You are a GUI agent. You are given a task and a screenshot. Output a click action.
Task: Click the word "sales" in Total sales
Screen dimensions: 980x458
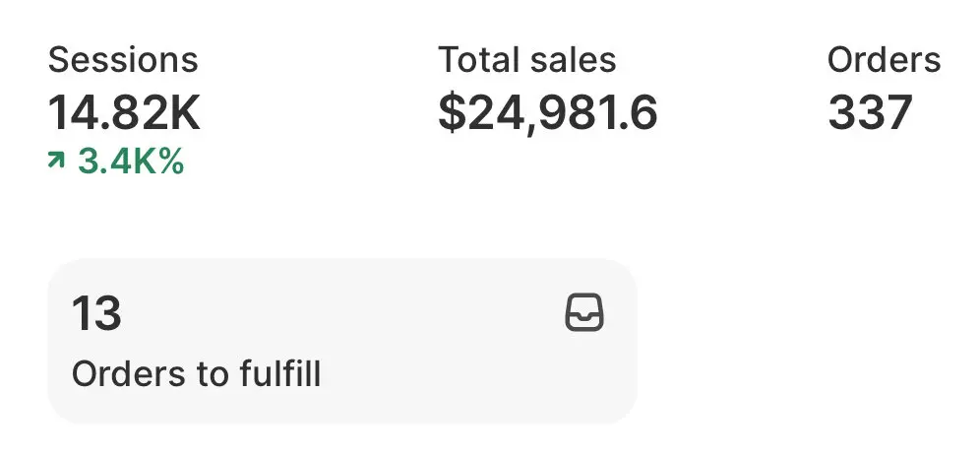click(x=573, y=60)
